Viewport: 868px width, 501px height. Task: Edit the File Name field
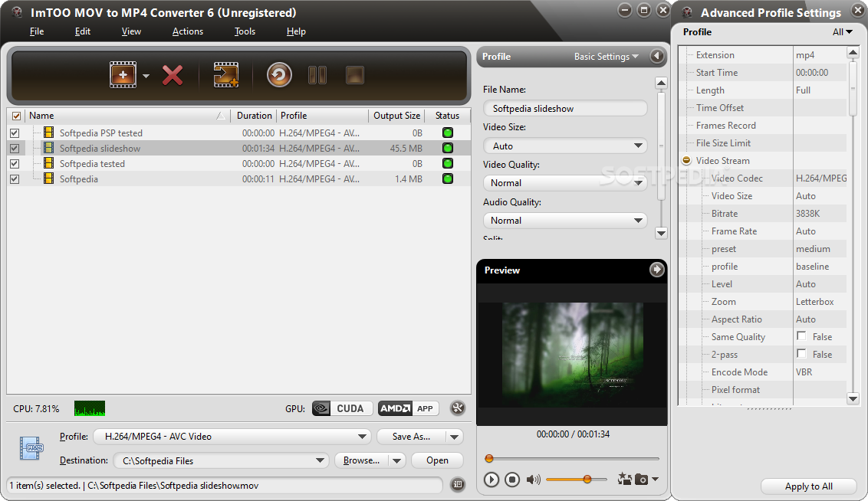point(565,108)
